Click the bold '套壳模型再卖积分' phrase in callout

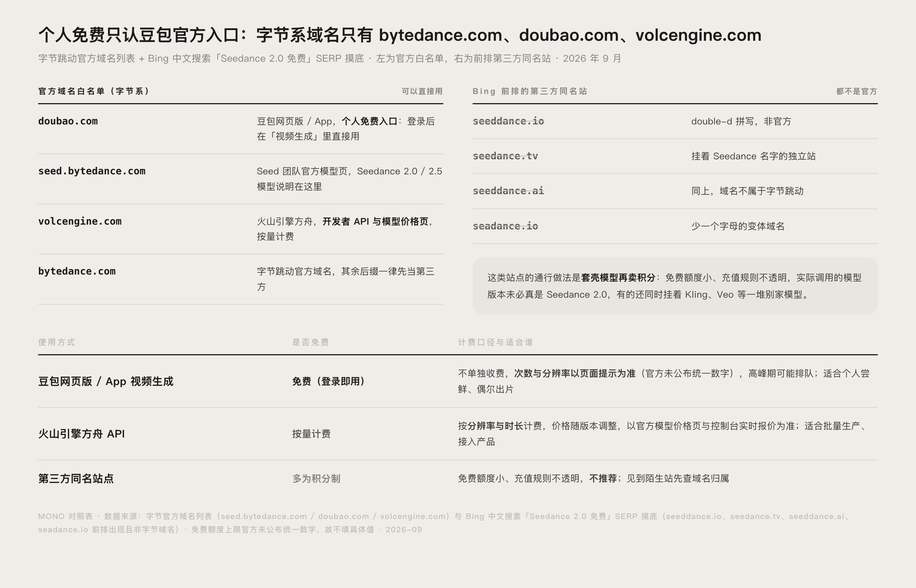[x=618, y=277]
